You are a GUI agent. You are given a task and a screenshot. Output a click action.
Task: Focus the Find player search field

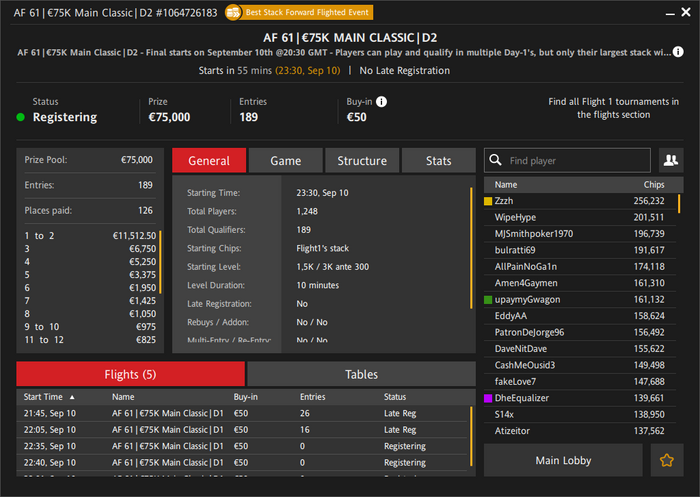coord(567,160)
